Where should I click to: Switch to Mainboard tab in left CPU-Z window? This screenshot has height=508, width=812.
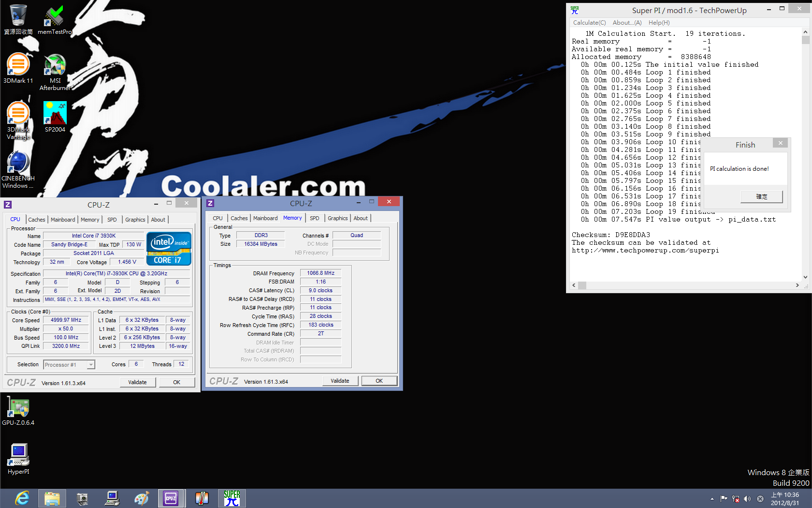point(63,220)
